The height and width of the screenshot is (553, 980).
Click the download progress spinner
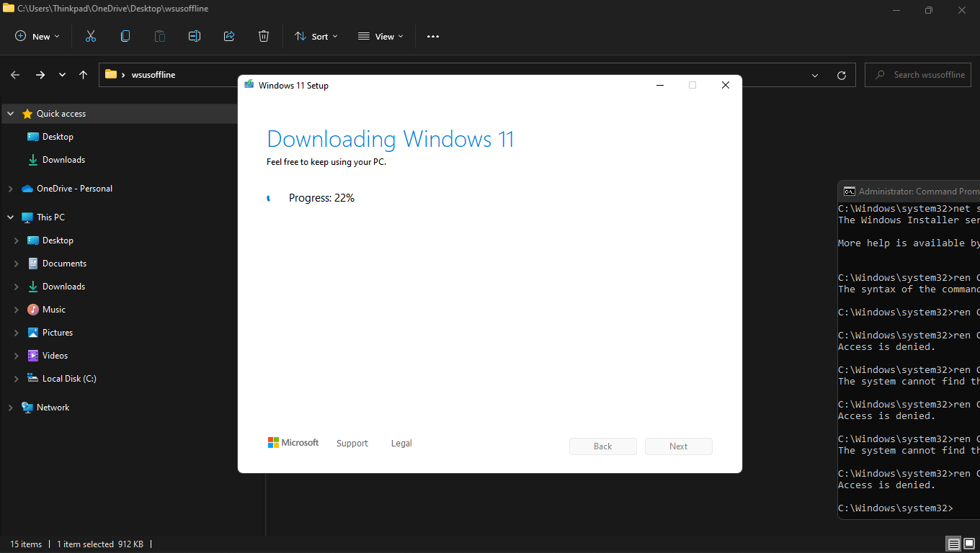pos(269,198)
